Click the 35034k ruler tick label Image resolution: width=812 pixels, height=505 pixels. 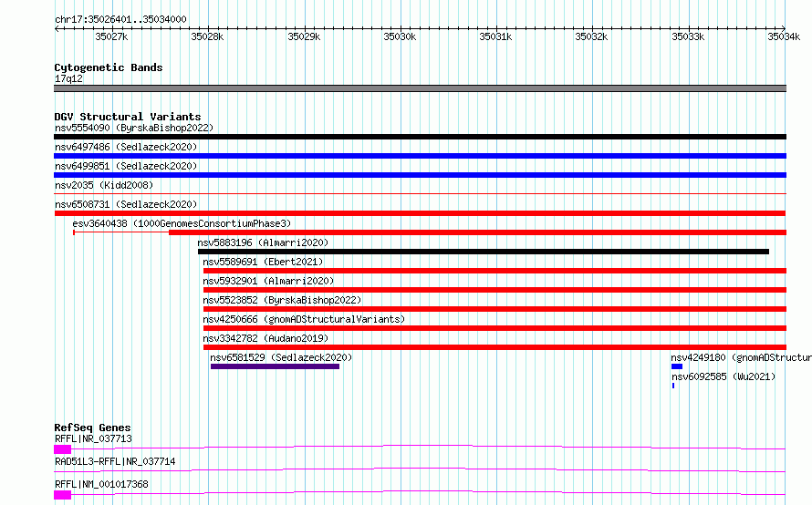[784, 36]
